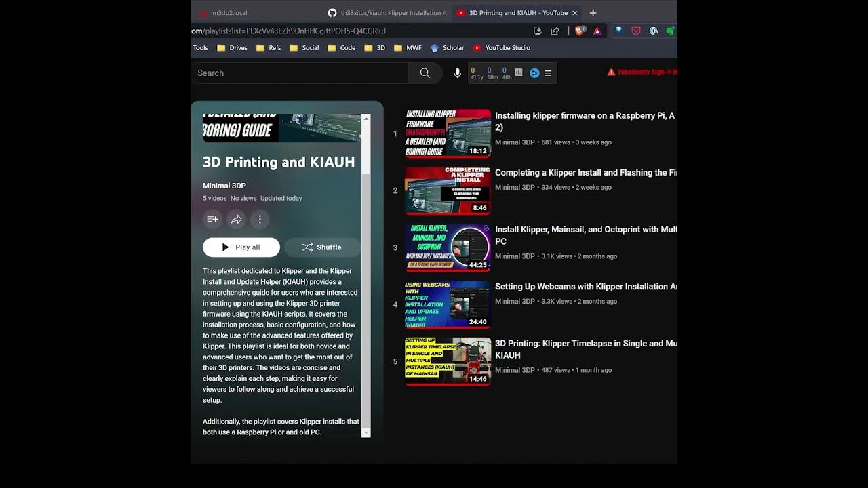This screenshot has width=868, height=488.
Task: Click the 8:46 video thumbnail
Action: pyautogui.click(x=448, y=190)
